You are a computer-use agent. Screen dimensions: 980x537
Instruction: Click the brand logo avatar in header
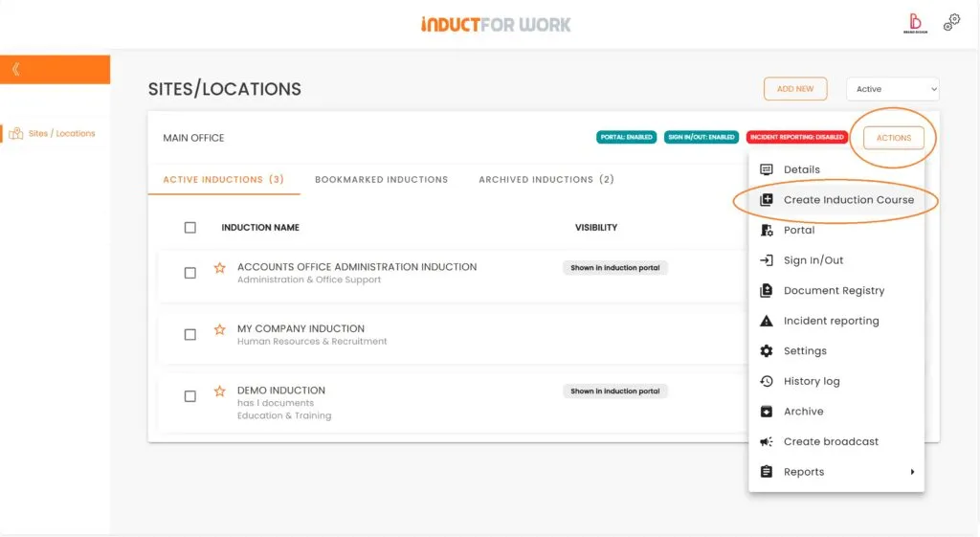[915, 23]
